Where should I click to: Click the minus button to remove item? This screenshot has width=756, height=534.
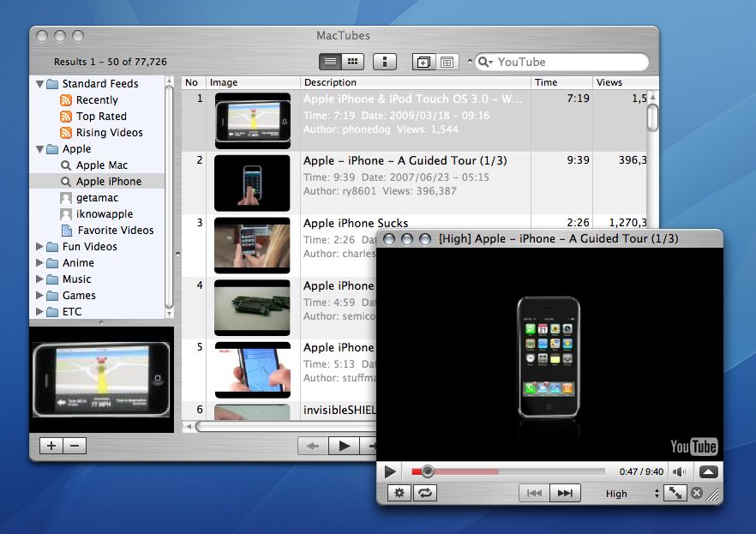(75, 445)
